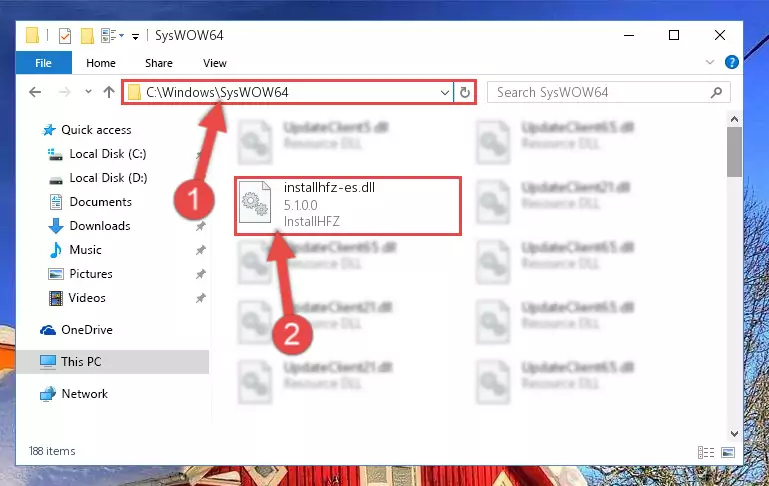Go forward with the forward arrow
The width and height of the screenshot is (769, 486).
point(64,92)
